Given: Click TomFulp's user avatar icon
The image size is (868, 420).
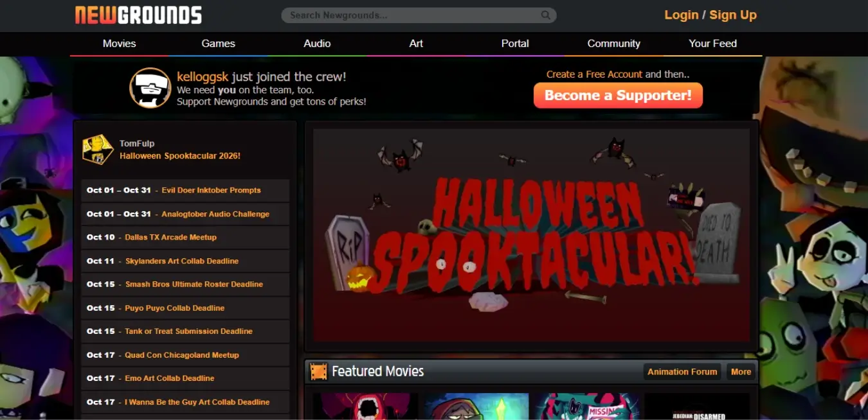Looking at the screenshot, I should click(98, 150).
